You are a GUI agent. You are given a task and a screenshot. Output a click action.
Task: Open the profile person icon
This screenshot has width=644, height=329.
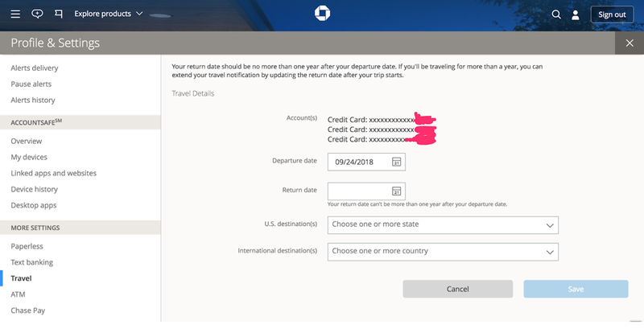(576, 14)
